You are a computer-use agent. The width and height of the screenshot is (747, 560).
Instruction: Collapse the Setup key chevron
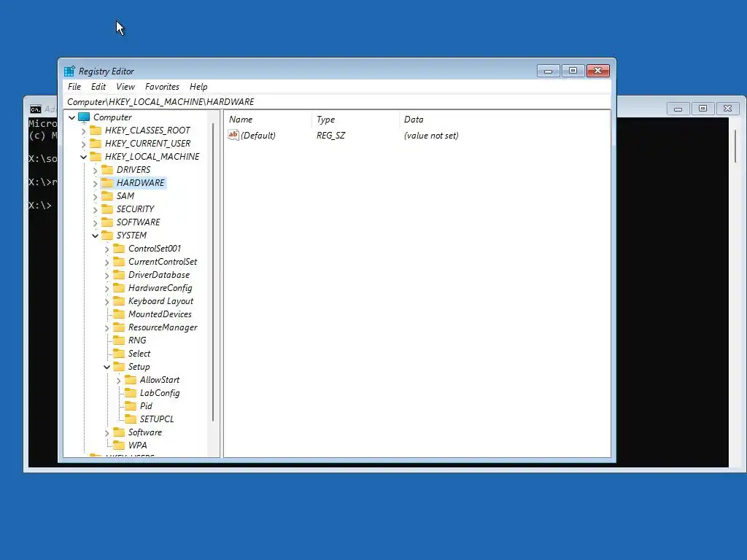coord(107,367)
